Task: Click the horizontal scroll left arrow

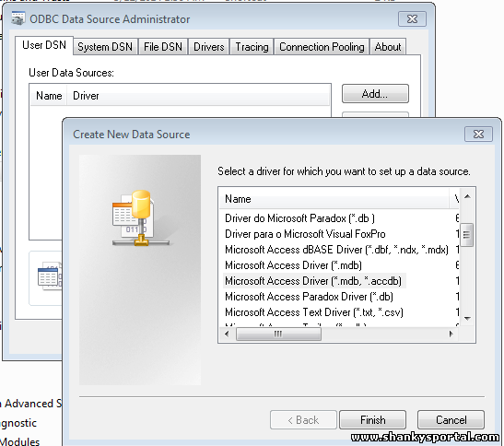Action: [227, 334]
